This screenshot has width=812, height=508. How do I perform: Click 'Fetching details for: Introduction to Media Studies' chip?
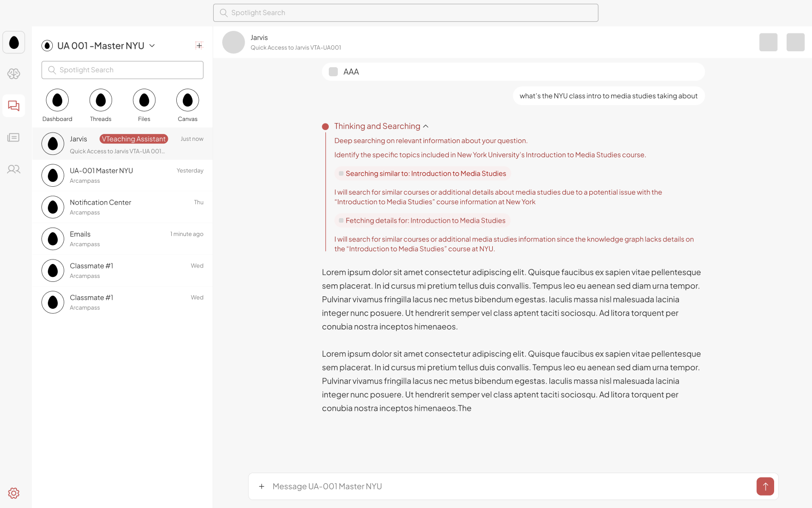[422, 221]
